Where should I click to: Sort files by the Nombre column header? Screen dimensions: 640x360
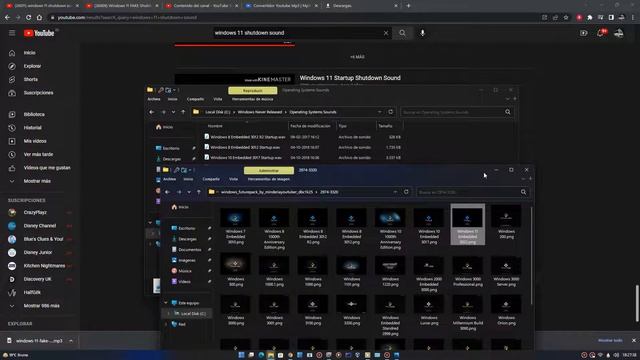point(216,126)
